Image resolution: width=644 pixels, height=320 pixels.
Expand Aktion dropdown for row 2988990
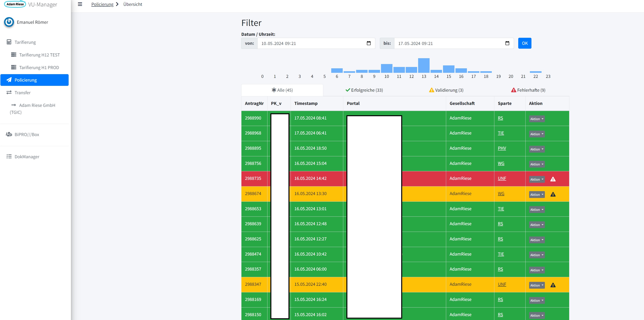(537, 119)
